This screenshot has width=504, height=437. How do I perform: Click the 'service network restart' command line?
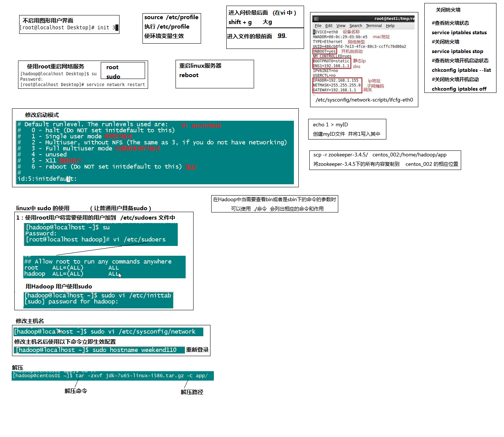click(83, 85)
